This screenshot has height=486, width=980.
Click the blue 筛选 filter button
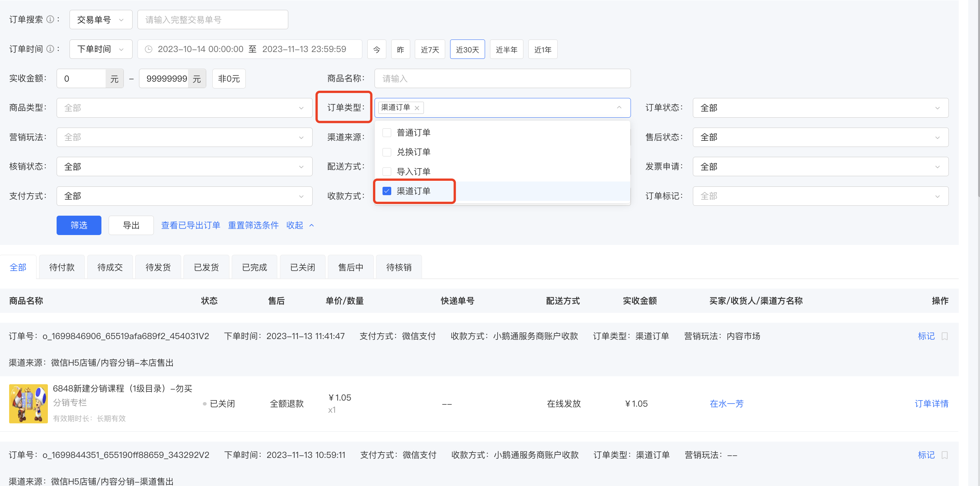pos(79,226)
